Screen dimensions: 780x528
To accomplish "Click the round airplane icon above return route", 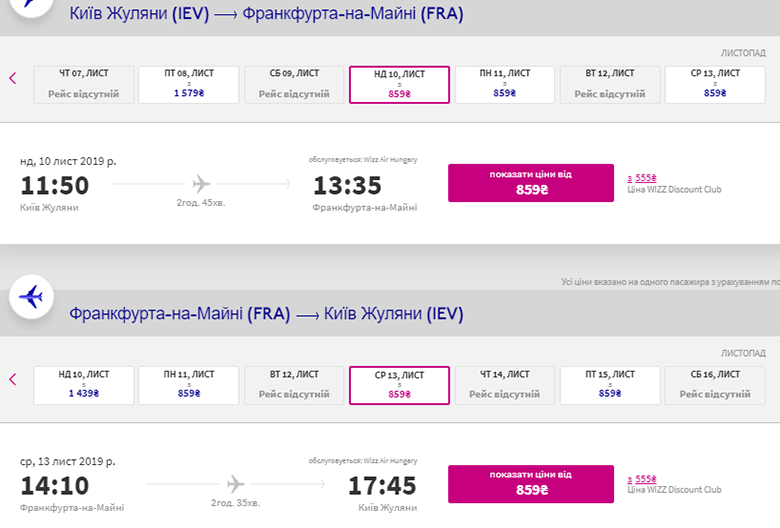I will [32, 297].
